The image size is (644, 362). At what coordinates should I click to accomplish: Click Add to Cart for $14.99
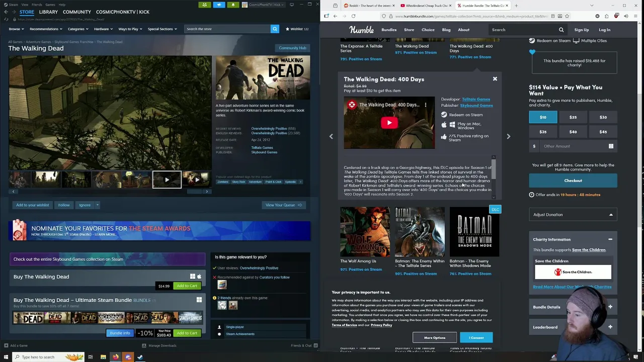pos(187,286)
